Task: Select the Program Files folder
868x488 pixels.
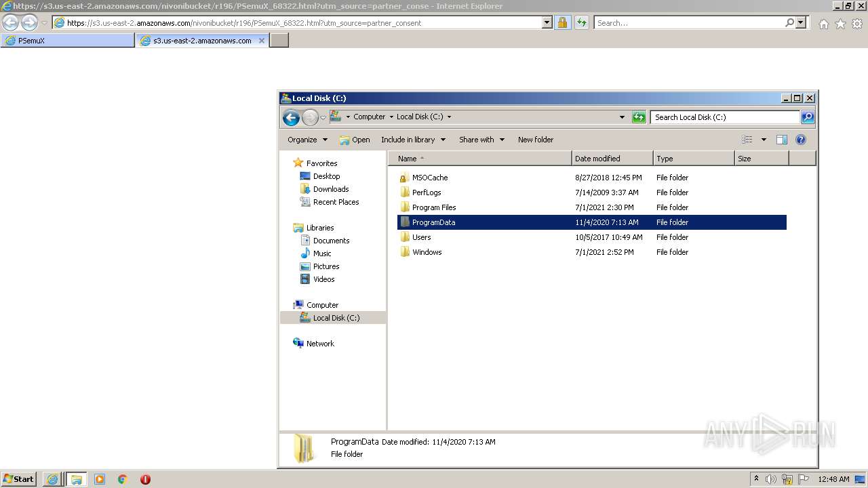Action: point(434,207)
